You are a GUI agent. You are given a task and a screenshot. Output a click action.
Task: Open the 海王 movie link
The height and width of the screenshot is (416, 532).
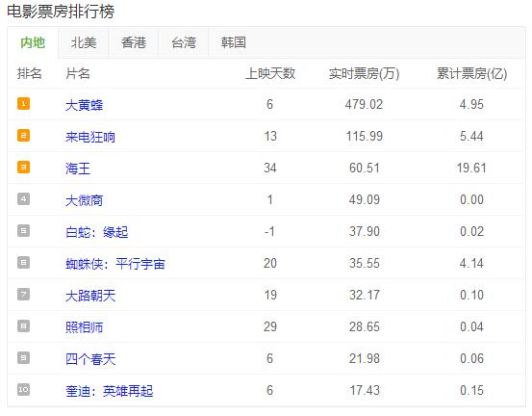(78, 169)
